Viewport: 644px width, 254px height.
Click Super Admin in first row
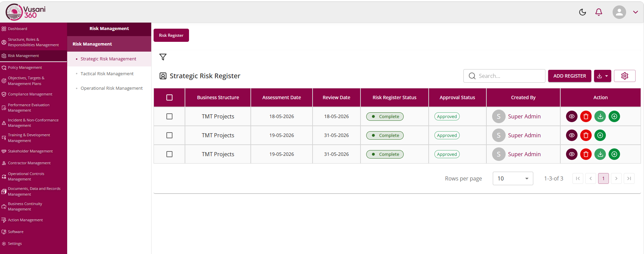[x=524, y=116]
